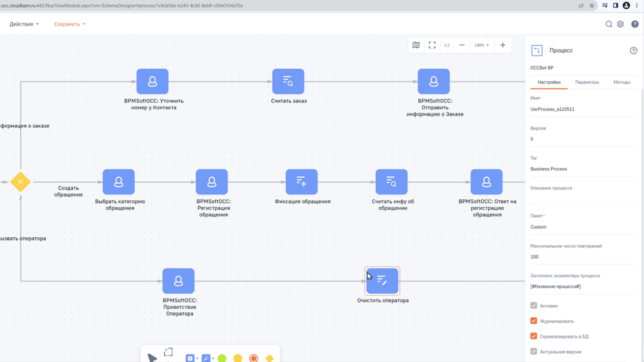The image size is (644, 362).
Task: Click the fit-to-screen fullscreen icon
Action: click(432, 45)
